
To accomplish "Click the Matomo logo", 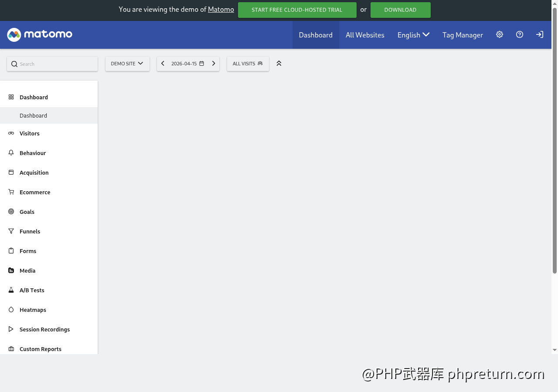I will click(x=40, y=34).
